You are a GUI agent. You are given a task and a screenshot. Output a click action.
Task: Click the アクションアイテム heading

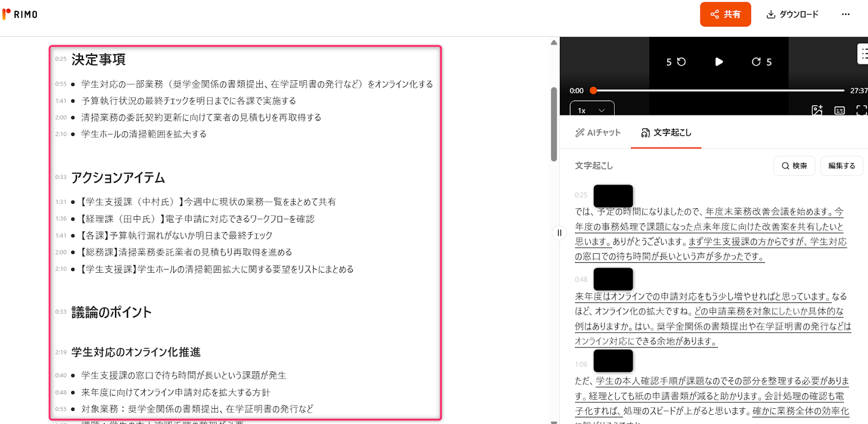click(x=118, y=177)
